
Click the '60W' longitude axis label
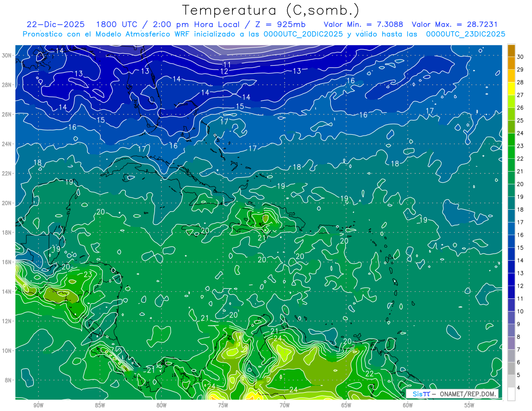coord(408,405)
